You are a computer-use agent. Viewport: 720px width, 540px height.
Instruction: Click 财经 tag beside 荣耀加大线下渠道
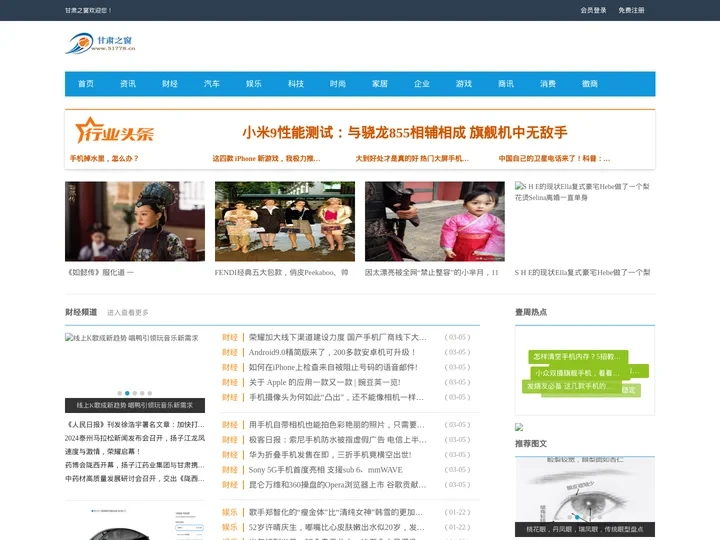[230, 337]
